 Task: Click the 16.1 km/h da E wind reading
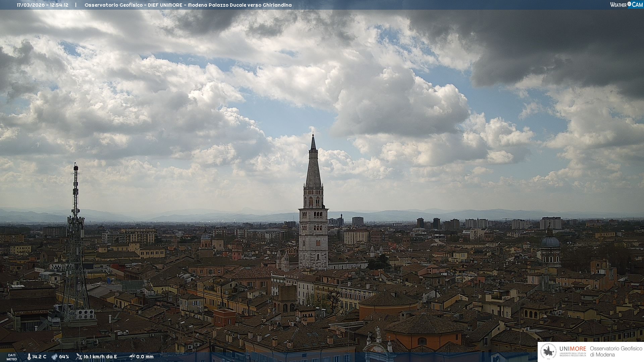coord(100,357)
